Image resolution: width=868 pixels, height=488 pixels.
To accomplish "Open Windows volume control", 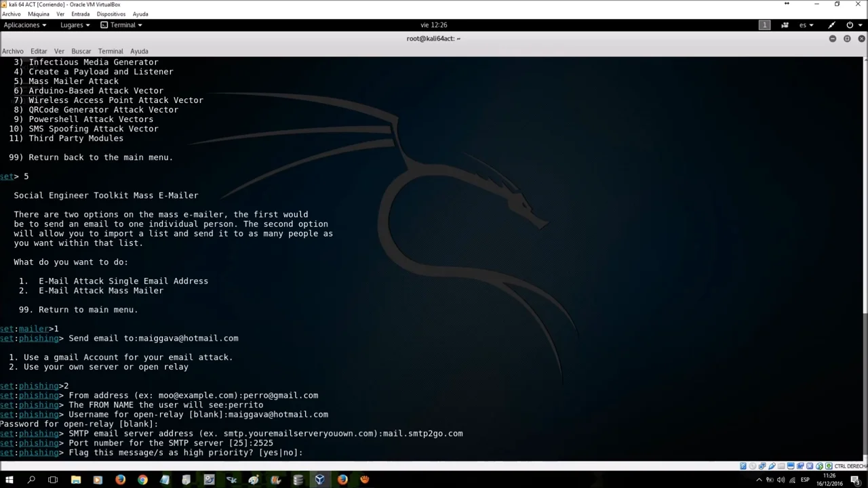I will [x=781, y=480].
